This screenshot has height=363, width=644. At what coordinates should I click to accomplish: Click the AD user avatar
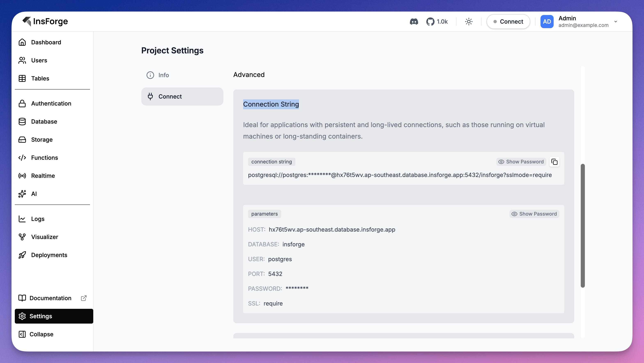pos(547,22)
